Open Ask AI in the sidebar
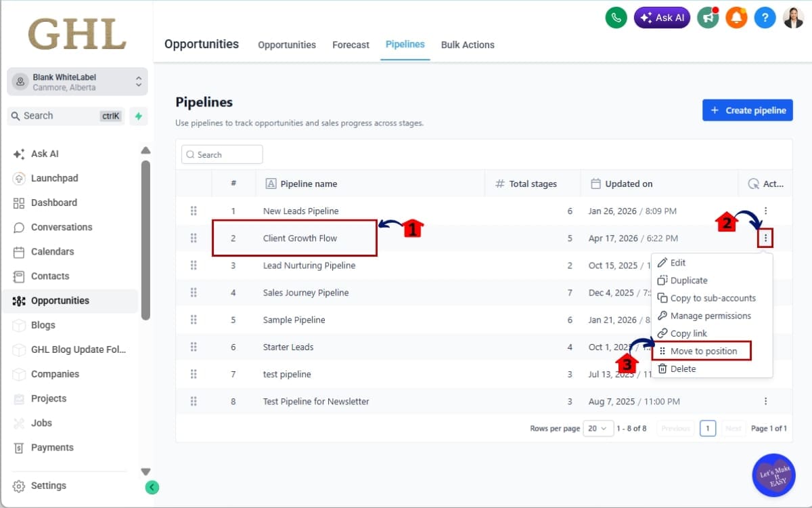The width and height of the screenshot is (812, 508). 45,154
